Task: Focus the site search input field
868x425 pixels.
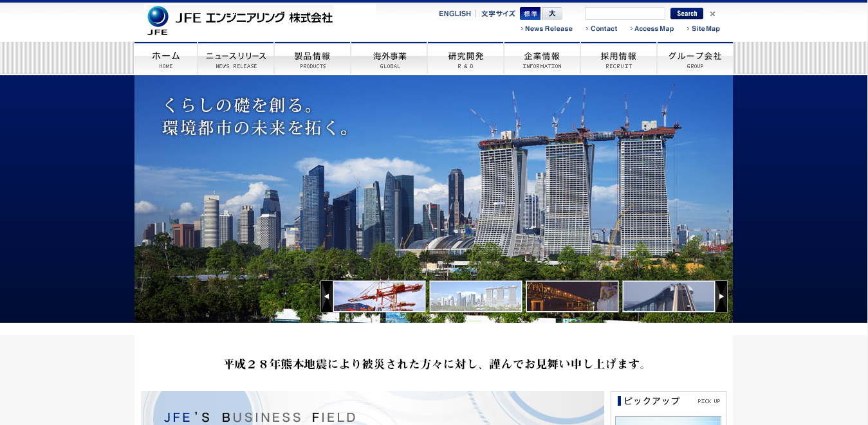Action: click(625, 14)
